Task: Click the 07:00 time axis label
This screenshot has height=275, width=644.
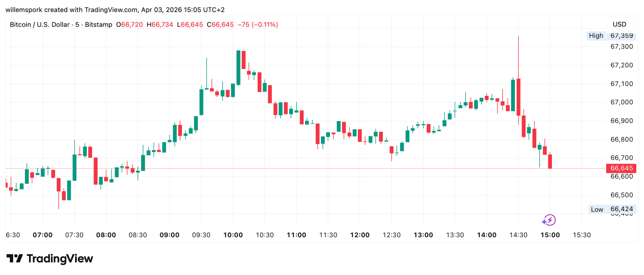Action: [x=42, y=235]
